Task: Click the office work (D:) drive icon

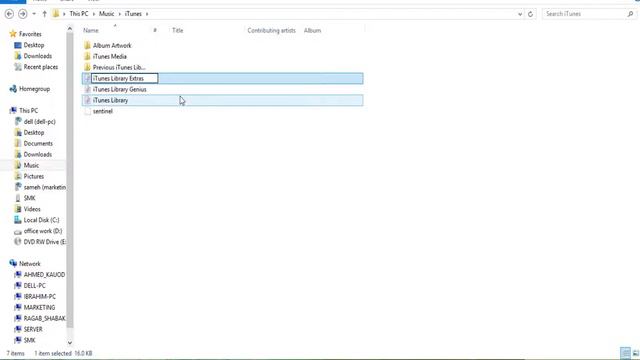Action: click(x=18, y=231)
